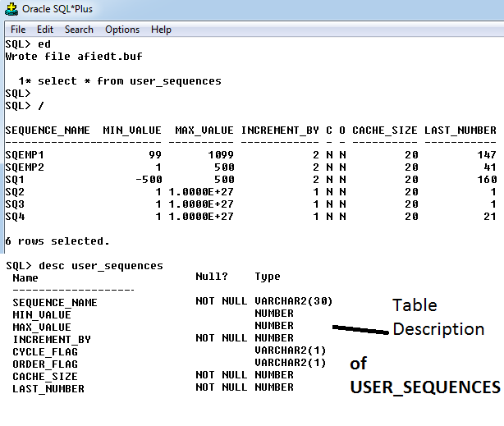504x426 pixels.
Task: Click last number 160 in SQ1 row
Action: [x=487, y=180]
